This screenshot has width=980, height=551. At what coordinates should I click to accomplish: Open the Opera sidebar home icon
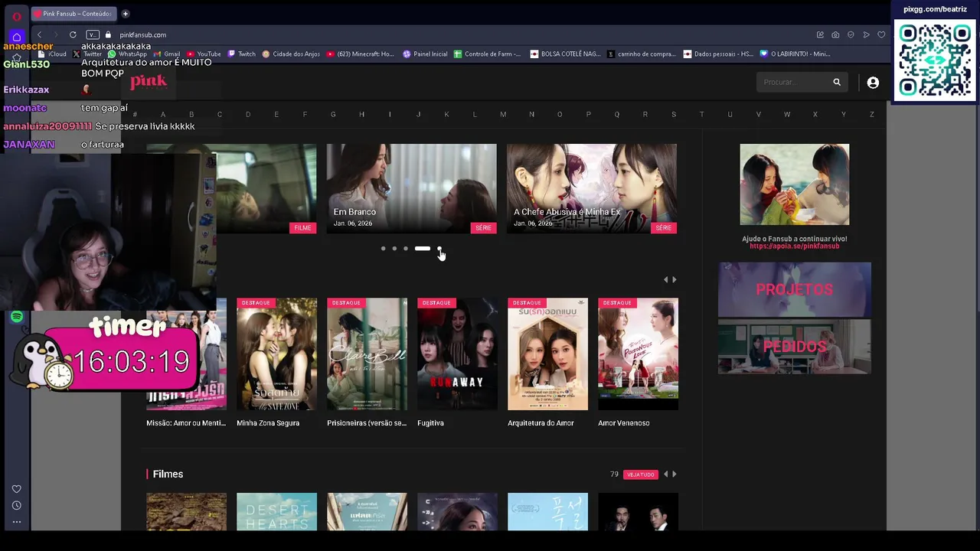click(x=16, y=37)
